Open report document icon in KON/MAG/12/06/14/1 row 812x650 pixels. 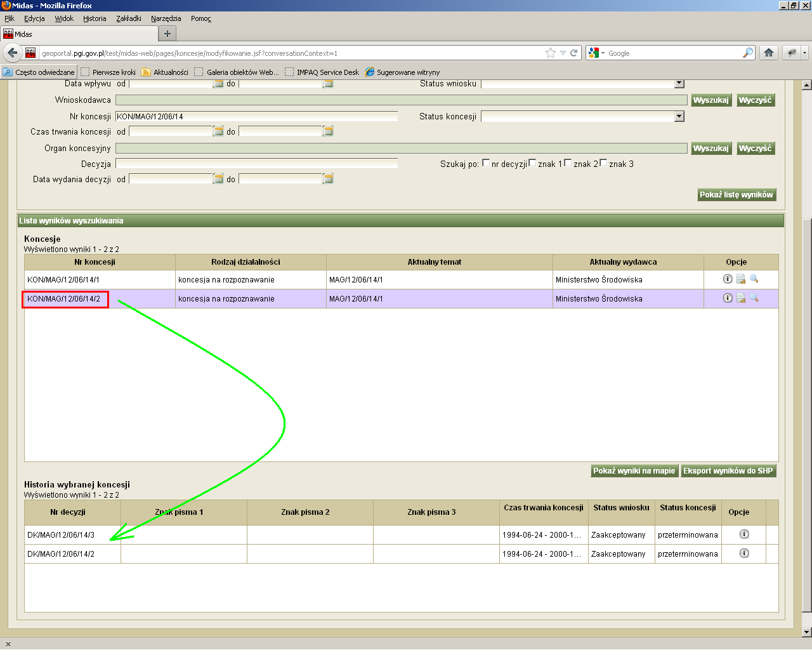pos(740,279)
